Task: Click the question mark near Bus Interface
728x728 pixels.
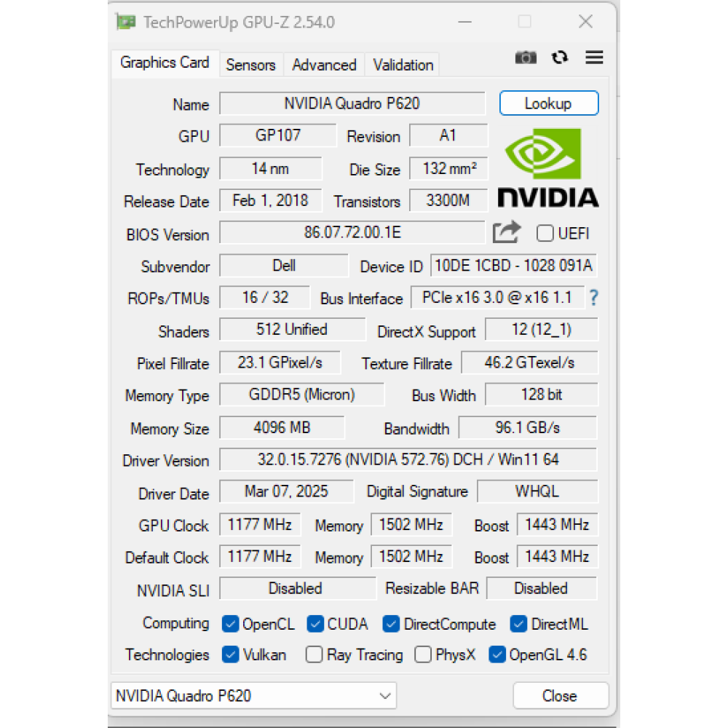Action: pyautogui.click(x=593, y=298)
